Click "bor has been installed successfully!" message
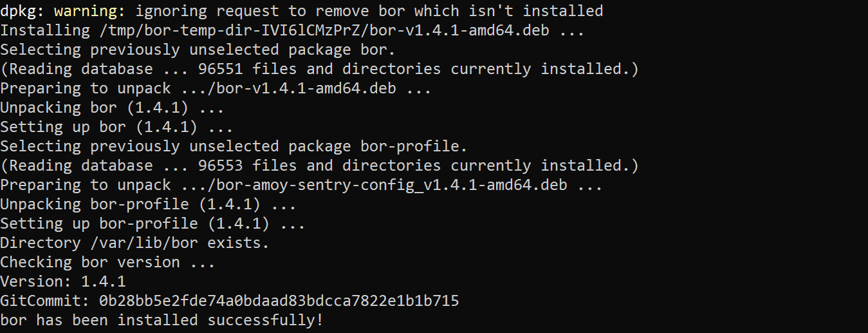868x333 pixels. pos(162,320)
